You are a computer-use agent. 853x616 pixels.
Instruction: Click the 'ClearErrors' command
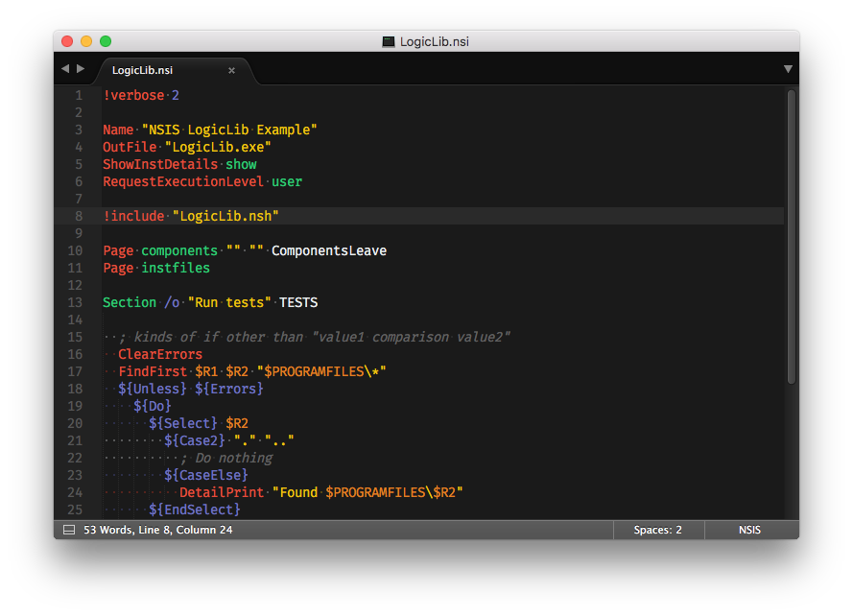click(160, 354)
